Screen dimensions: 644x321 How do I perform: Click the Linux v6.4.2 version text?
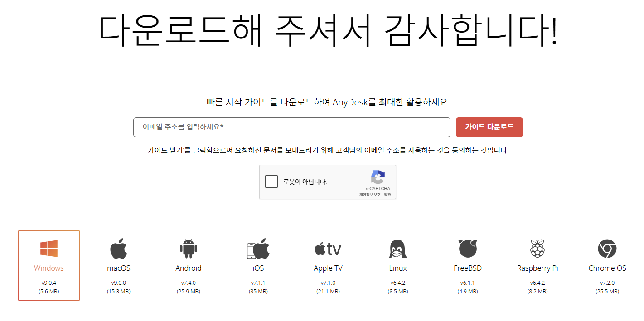pos(398,283)
